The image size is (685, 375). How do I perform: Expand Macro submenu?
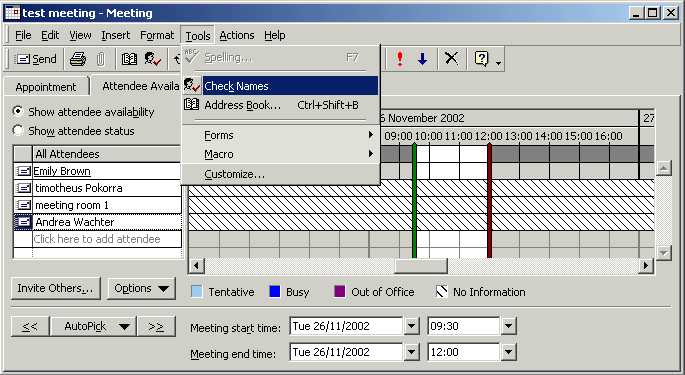coord(280,154)
